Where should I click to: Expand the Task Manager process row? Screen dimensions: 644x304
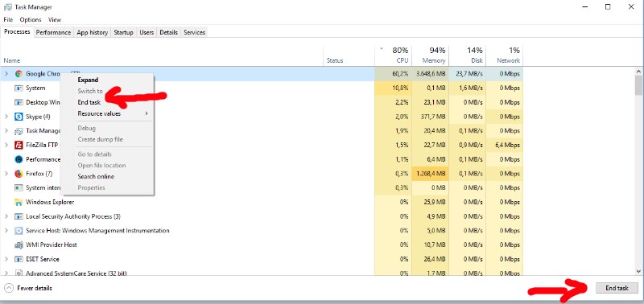(x=6, y=131)
